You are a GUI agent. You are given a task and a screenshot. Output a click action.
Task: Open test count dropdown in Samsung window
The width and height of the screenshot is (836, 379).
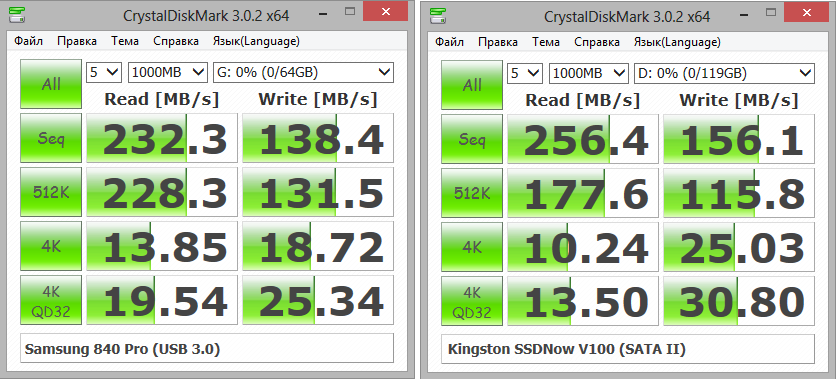[104, 72]
